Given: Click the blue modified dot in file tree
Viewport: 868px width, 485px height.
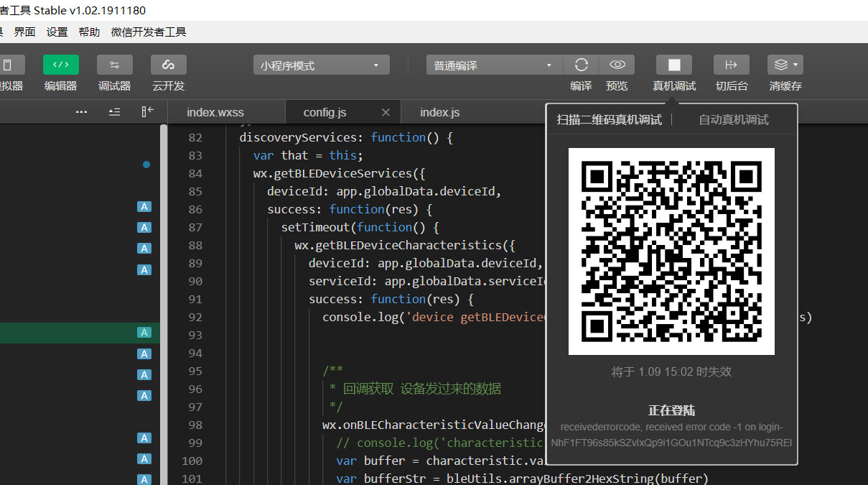Looking at the screenshot, I should 146,165.
